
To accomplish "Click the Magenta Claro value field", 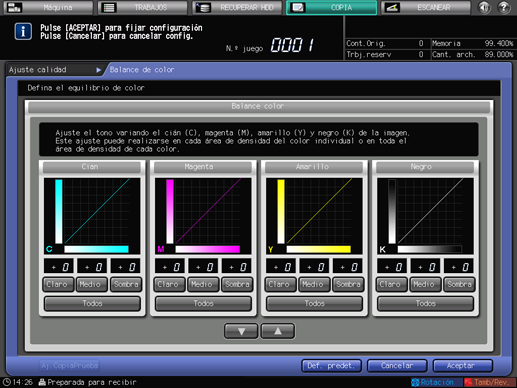I will pyautogui.click(x=170, y=266).
